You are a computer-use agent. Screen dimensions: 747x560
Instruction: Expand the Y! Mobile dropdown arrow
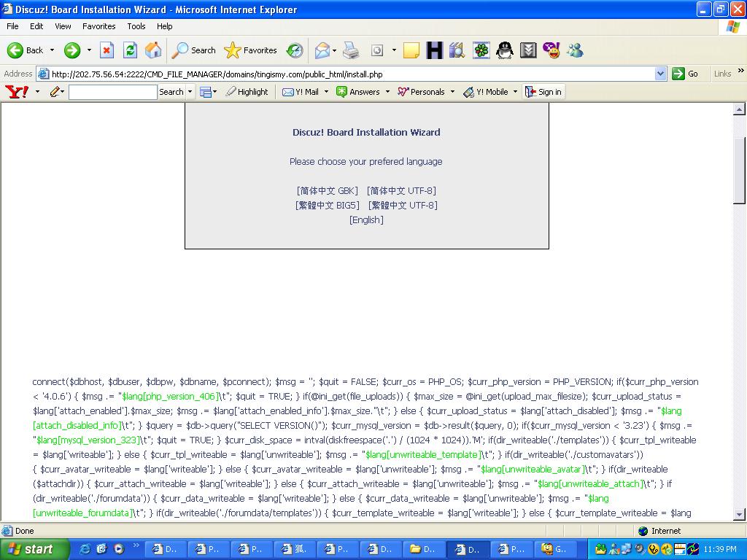tap(516, 91)
